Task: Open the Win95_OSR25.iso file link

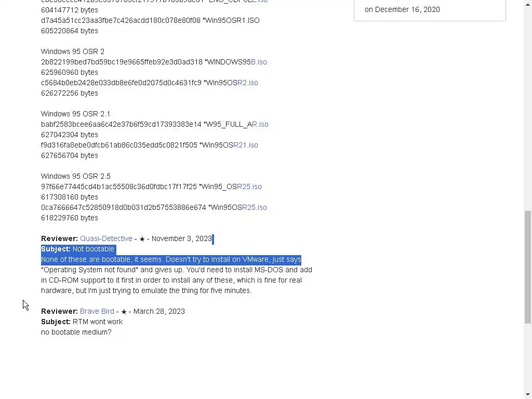Action: tap(249, 187)
